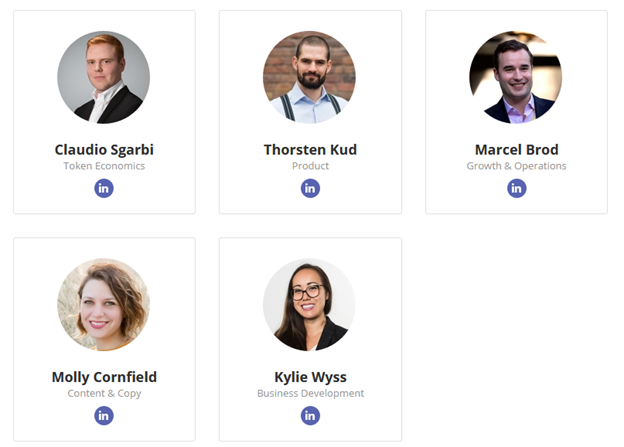
Task: Click the Growth & Operations role label
Action: point(517,166)
